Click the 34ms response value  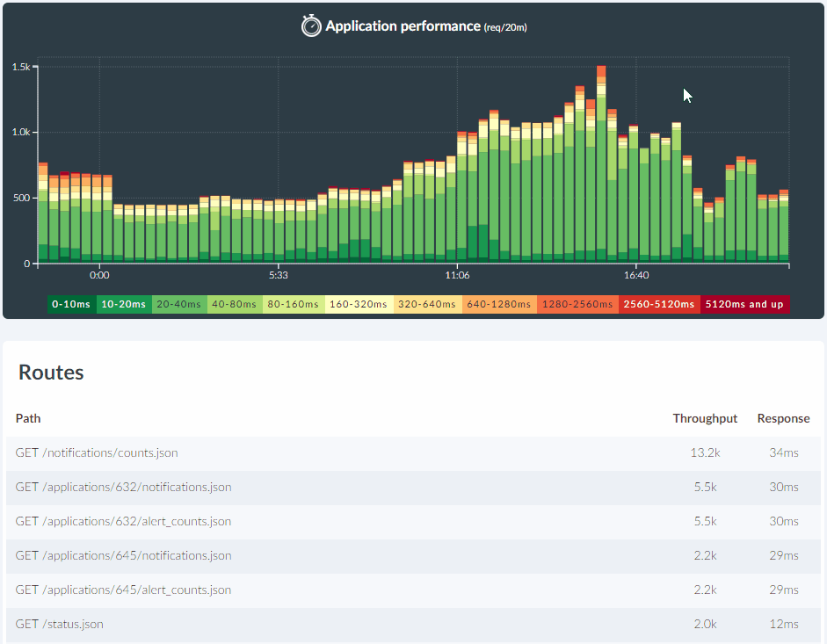click(x=784, y=452)
